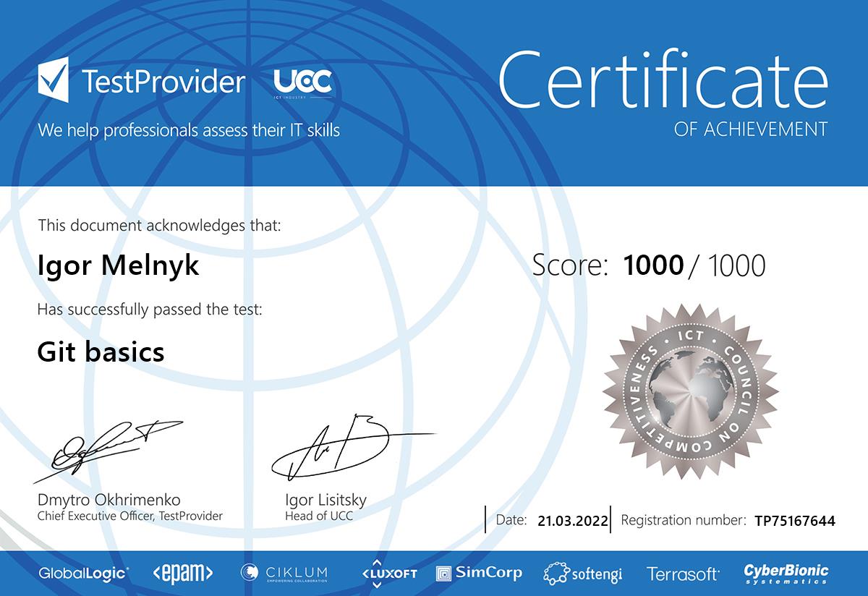Select the recipient name Igor Melnyk
Image resolution: width=868 pixels, height=596 pixels.
click(x=118, y=265)
